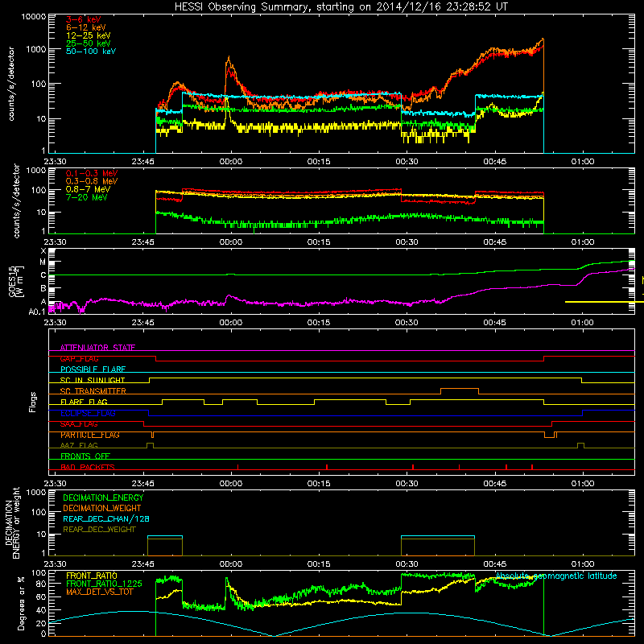Select the GAP_FLAG label
This screenshot has height=644, width=644.
79,358
